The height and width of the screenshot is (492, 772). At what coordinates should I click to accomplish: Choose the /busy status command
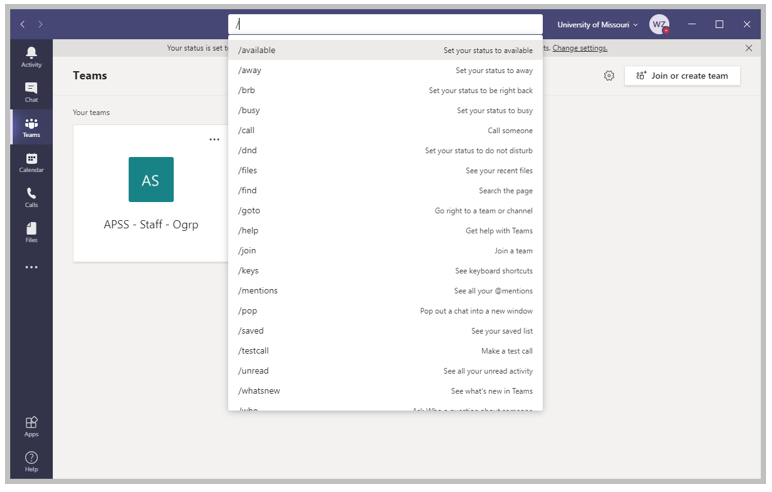385,110
